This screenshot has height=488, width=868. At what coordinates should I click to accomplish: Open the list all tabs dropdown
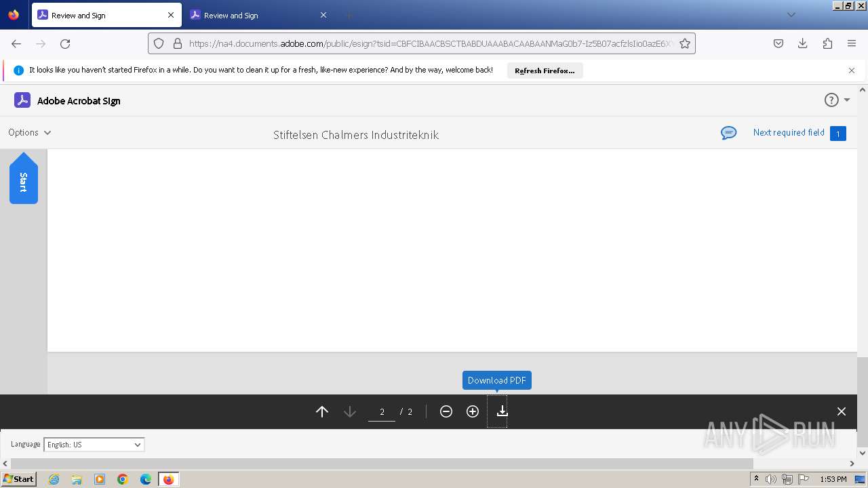[x=791, y=15]
